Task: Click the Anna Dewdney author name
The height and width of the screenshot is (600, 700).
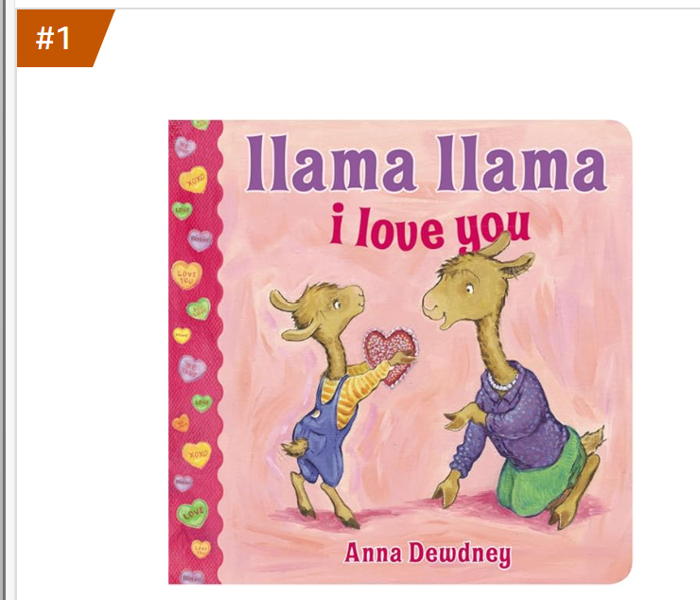Action: tap(428, 554)
